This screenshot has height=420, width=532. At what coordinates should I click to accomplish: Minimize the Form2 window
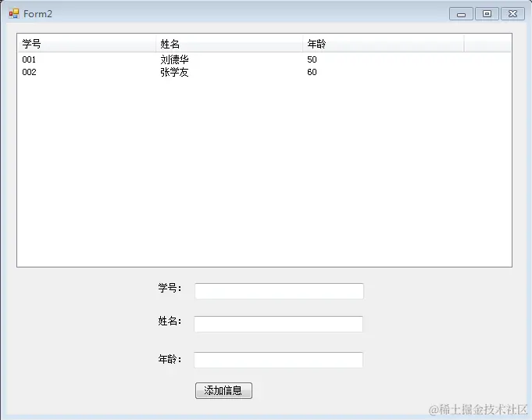click(x=461, y=14)
